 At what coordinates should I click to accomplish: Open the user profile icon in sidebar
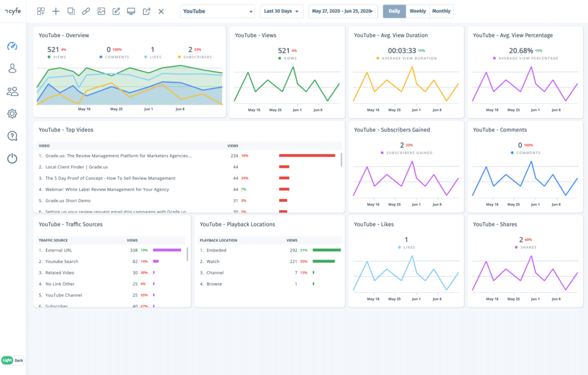coord(13,68)
